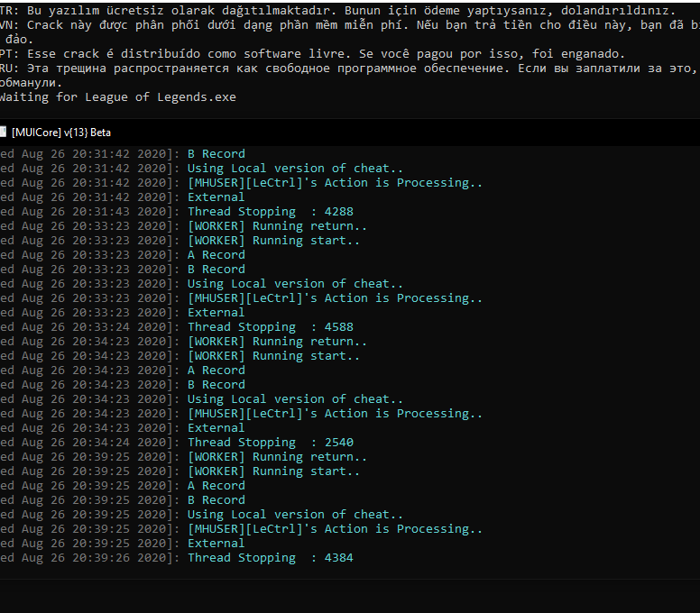
Task: Click "[WORKER] Running start.." at 20:39:25
Action: click(273, 471)
